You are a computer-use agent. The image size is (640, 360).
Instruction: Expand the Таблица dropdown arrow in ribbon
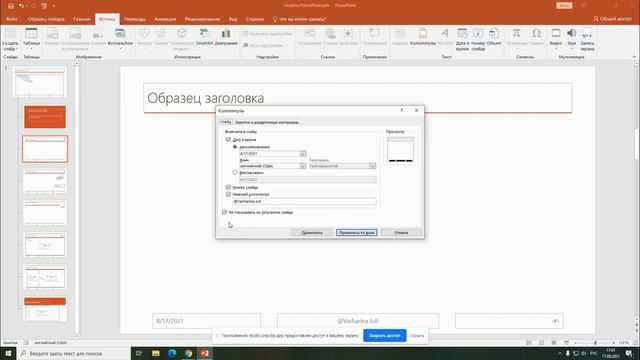[x=31, y=49]
